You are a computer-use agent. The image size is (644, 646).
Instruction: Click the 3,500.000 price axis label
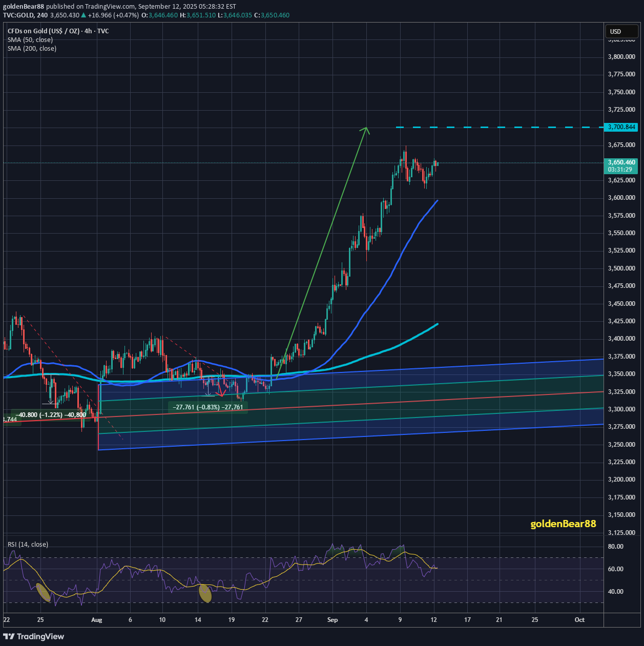[621, 268]
